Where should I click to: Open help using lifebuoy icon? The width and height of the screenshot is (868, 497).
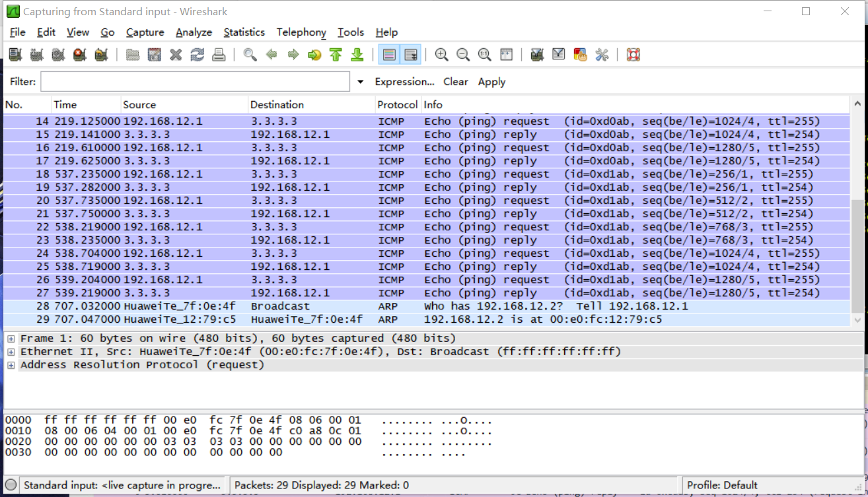click(633, 55)
